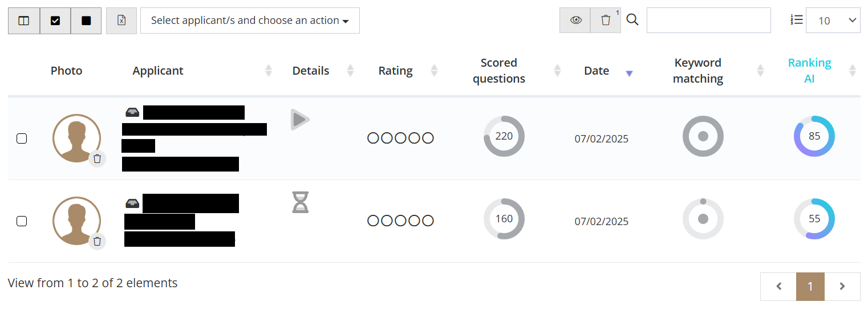This screenshot has height=314, width=868.
Task: Go to page 1 in pagination
Action: 810,286
